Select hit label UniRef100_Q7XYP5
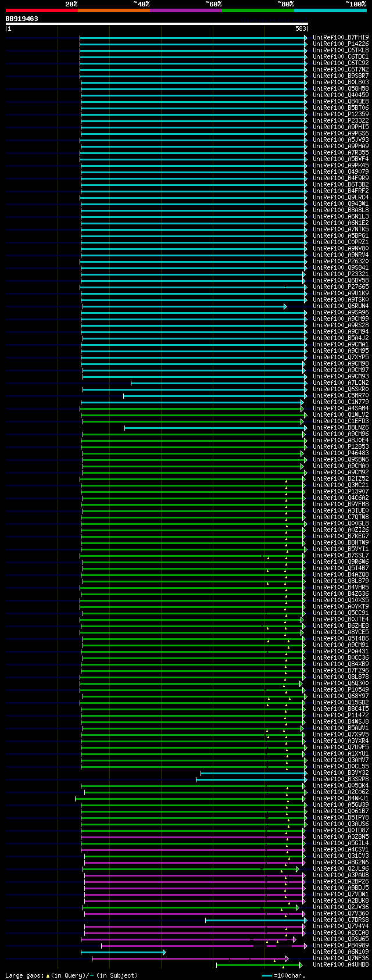The width and height of the screenshot is (372, 980). (341, 357)
